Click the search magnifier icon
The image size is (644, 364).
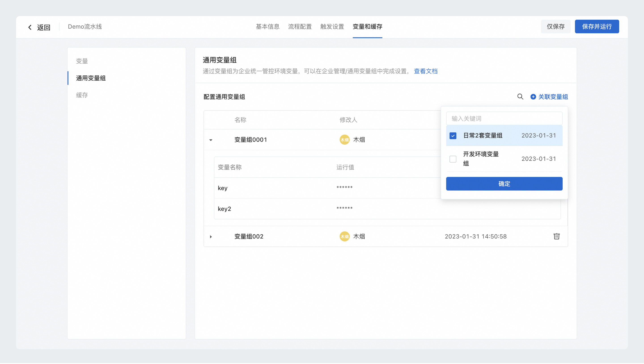click(520, 97)
